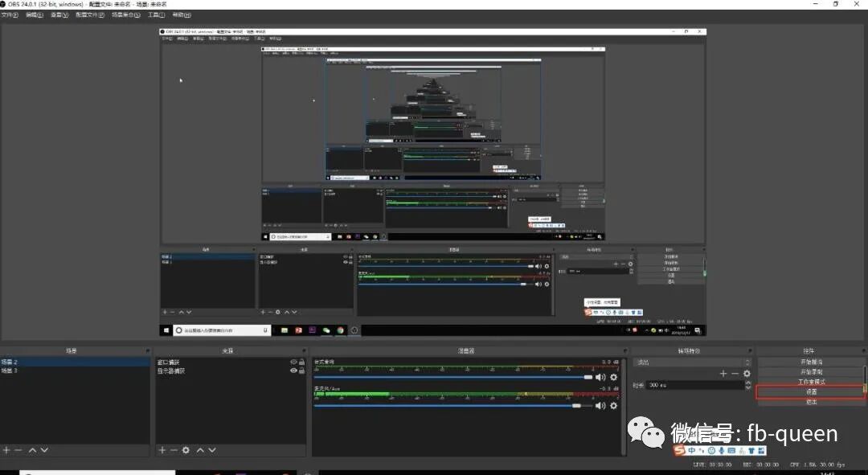Enable 工作室模式 studio mode button
Screen dimensions: 868x475
pyautogui.click(x=811, y=382)
